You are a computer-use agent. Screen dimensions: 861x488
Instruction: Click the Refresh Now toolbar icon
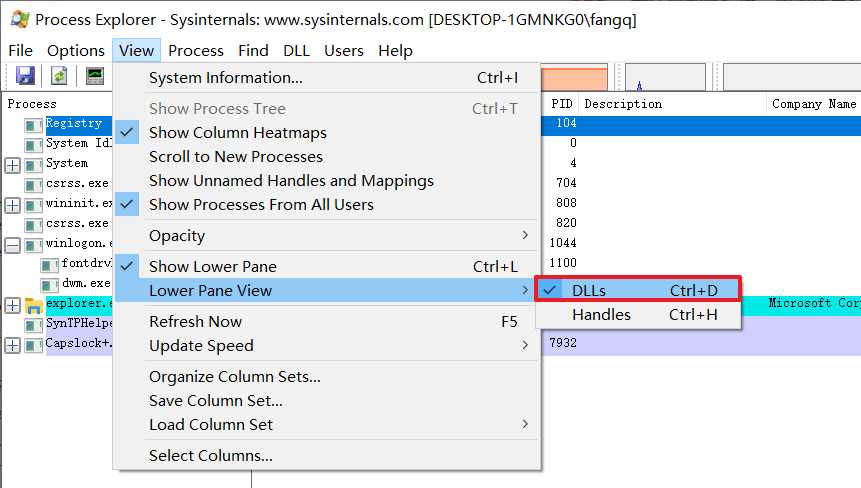coord(59,76)
